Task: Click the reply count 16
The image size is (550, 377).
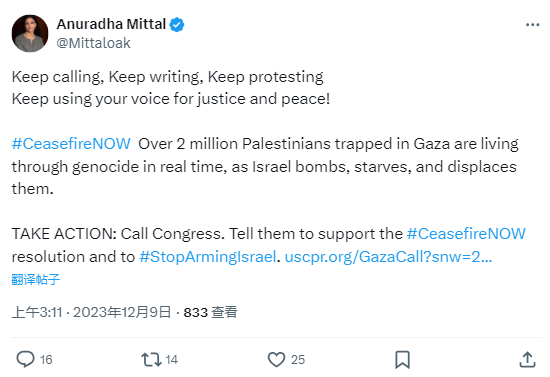Action: pos(46,359)
